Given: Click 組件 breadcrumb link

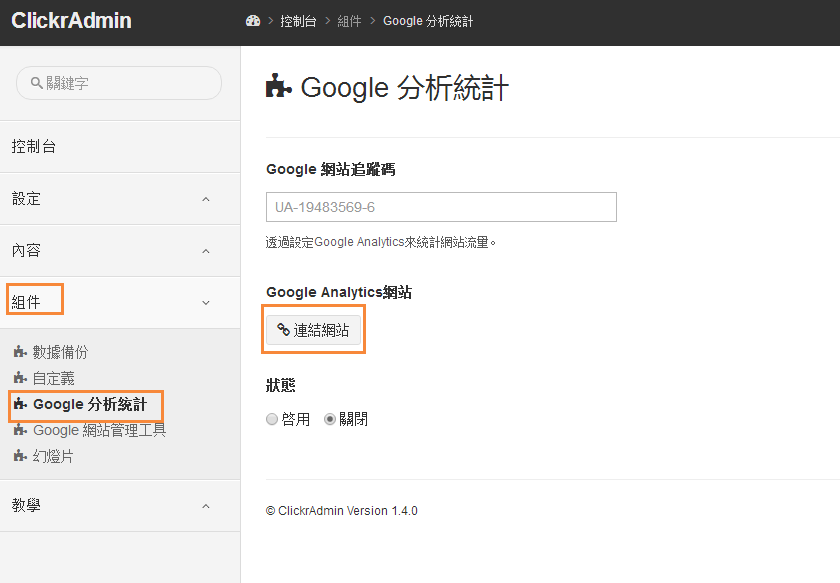Looking at the screenshot, I should pyautogui.click(x=349, y=21).
